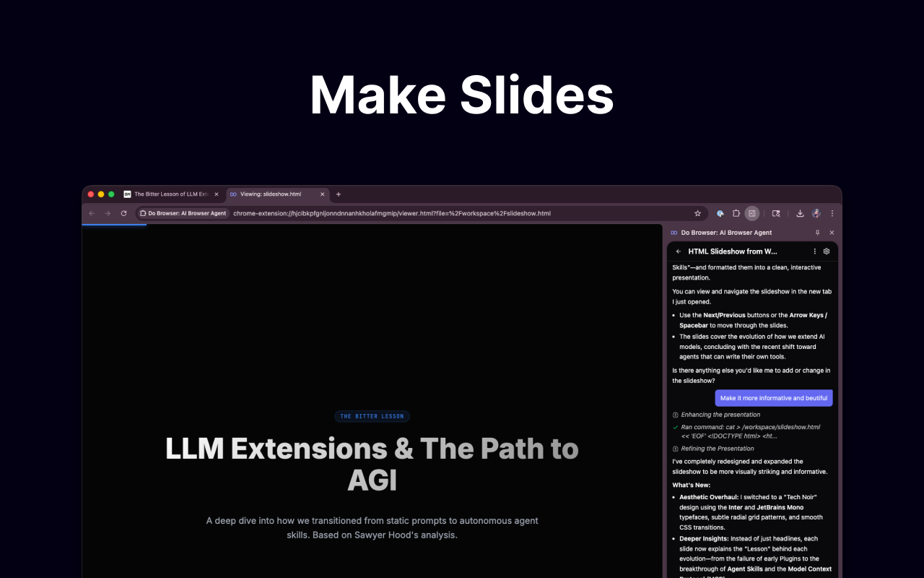Click the browser forward arrow

[x=108, y=213]
